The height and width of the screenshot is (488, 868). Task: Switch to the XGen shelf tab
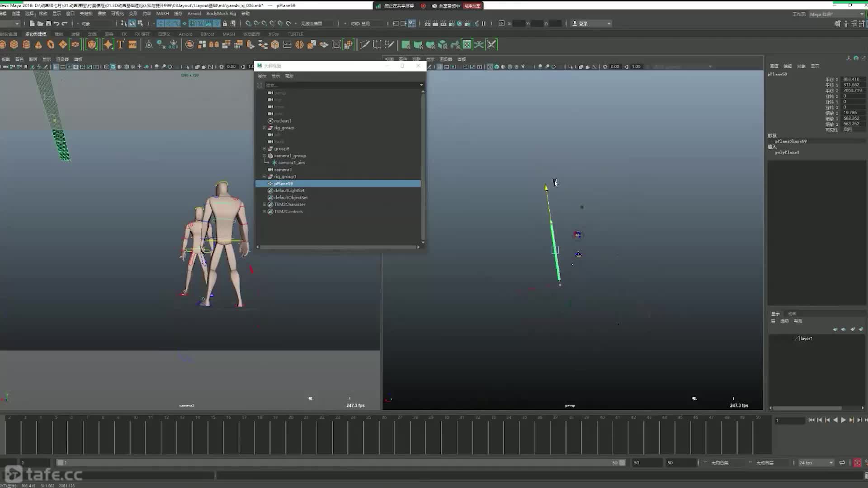click(274, 34)
